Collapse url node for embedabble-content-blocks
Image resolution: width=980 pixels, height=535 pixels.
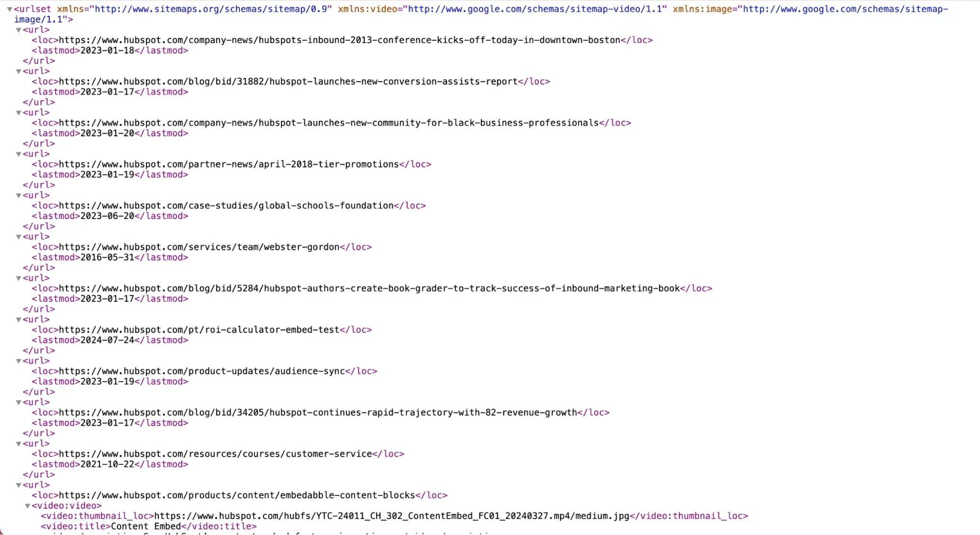coord(19,486)
